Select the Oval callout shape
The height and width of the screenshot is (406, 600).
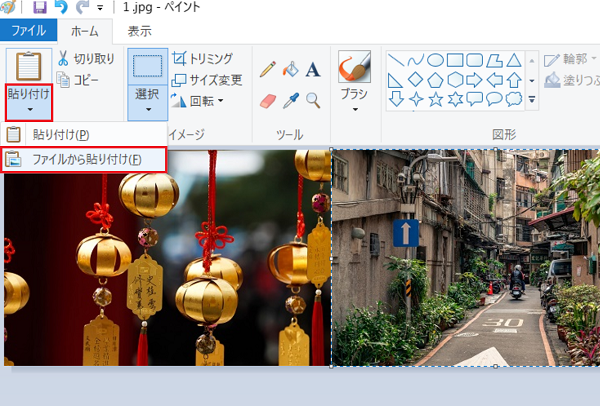tap(494, 99)
